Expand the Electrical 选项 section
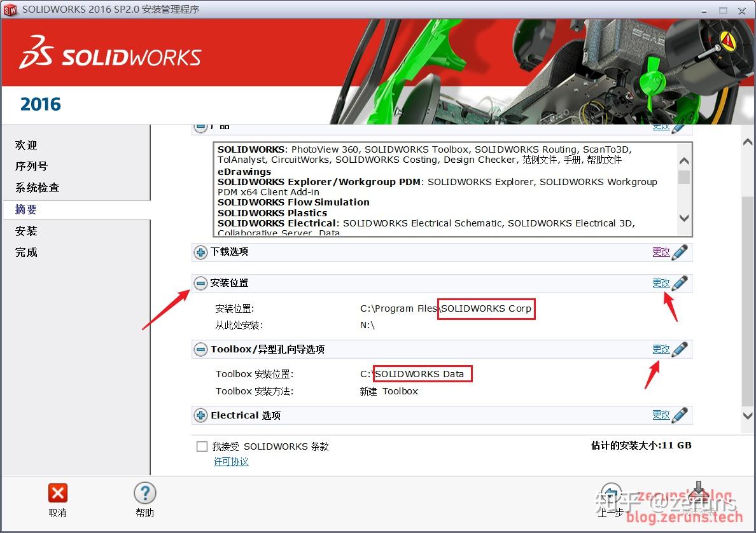This screenshot has width=756, height=533. tap(200, 415)
